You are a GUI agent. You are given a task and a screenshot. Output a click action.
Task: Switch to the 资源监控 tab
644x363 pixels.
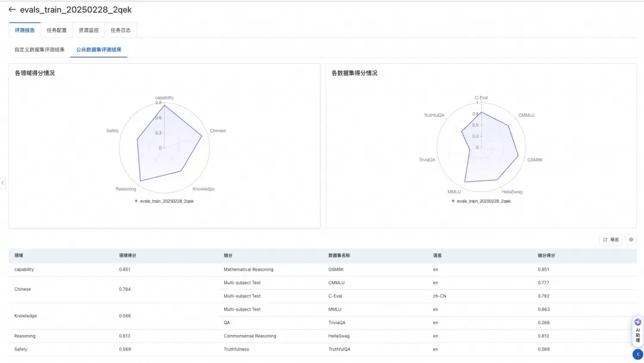click(x=89, y=30)
